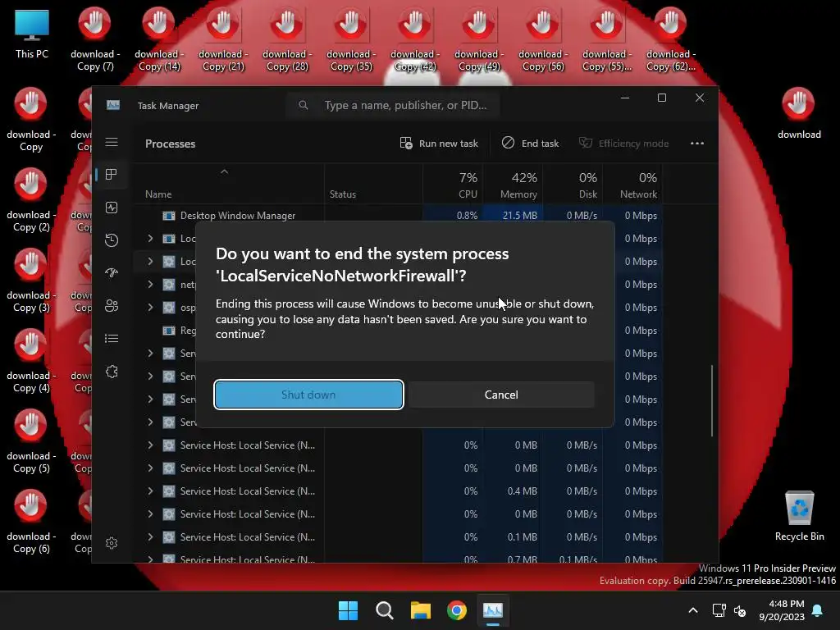Select 'download - Copy (6)' desktop icon

point(30,522)
